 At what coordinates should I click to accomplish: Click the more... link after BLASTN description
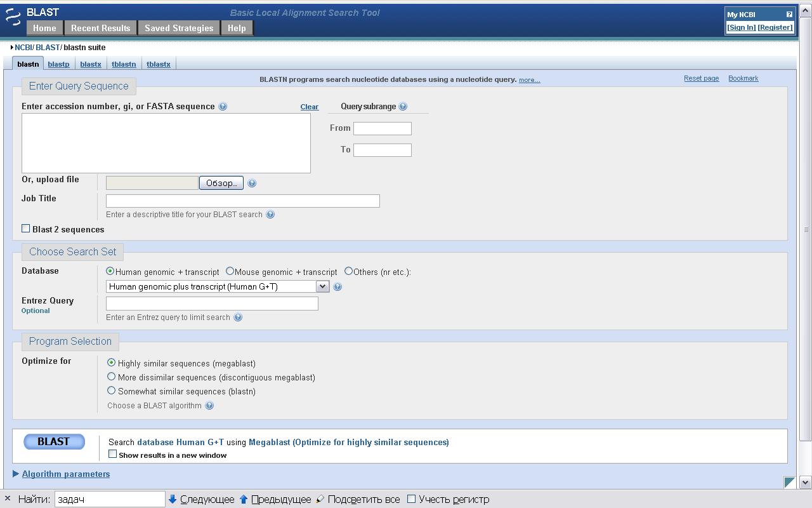pos(530,80)
